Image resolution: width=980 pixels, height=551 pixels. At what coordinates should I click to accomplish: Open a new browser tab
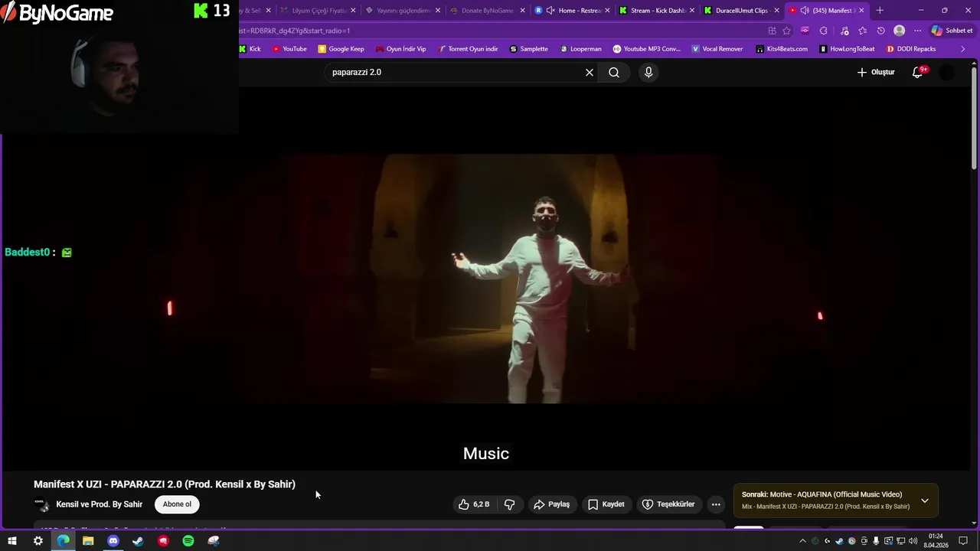pos(880,11)
